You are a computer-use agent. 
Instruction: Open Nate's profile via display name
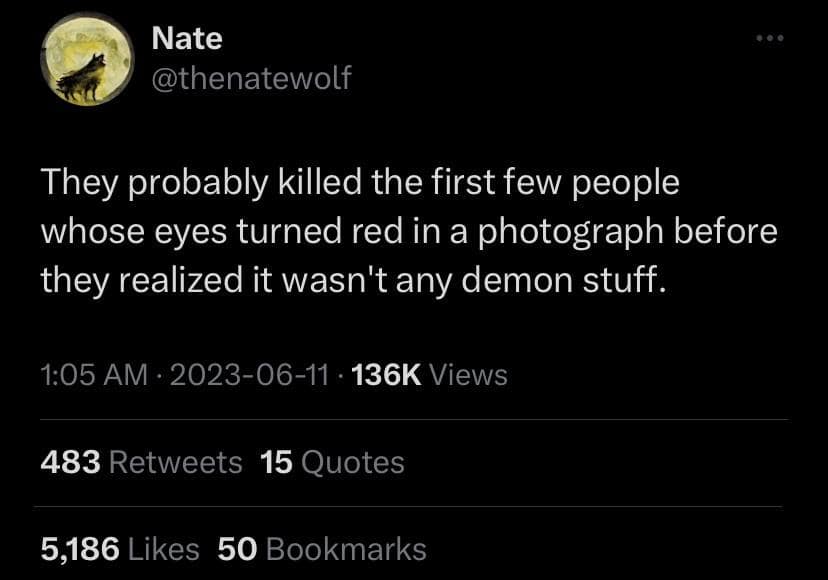click(187, 39)
